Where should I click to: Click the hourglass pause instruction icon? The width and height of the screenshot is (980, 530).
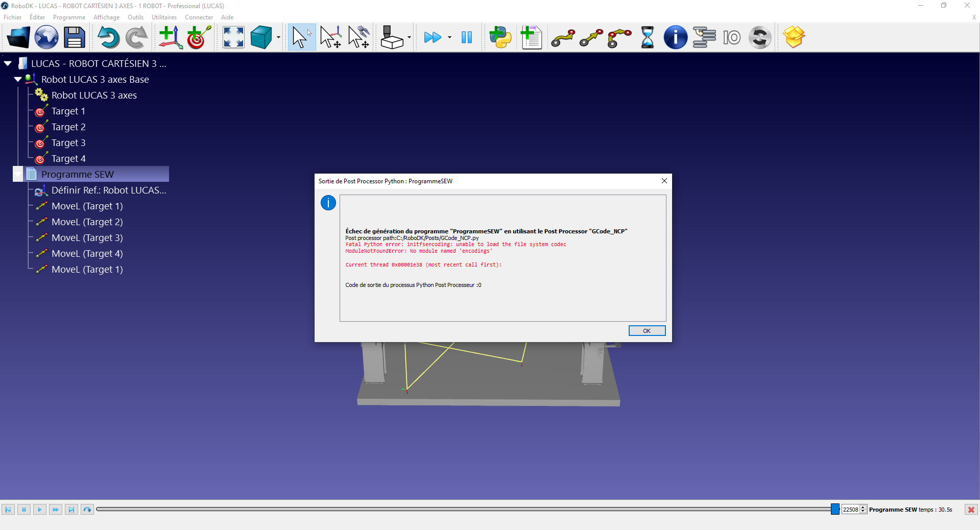tap(647, 37)
